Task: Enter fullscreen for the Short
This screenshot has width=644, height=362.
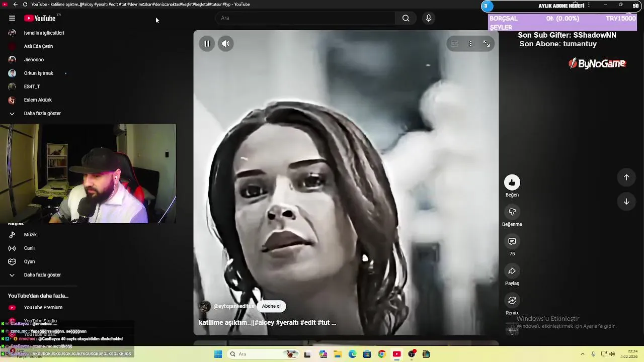Action: [x=487, y=44]
